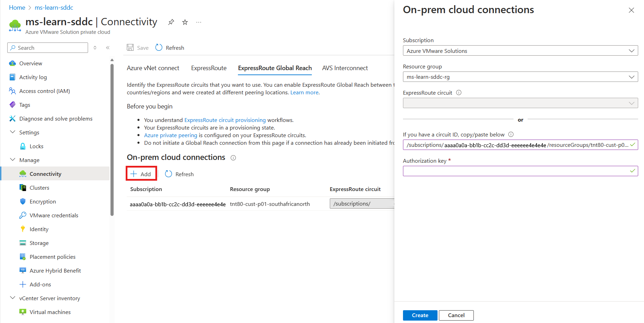Show circuit ID copy/paste info tooltip
This screenshot has width=644, height=323.
(511, 134)
